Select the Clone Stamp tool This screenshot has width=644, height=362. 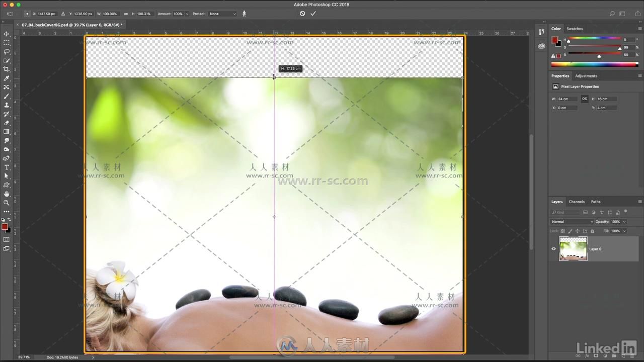(x=7, y=105)
